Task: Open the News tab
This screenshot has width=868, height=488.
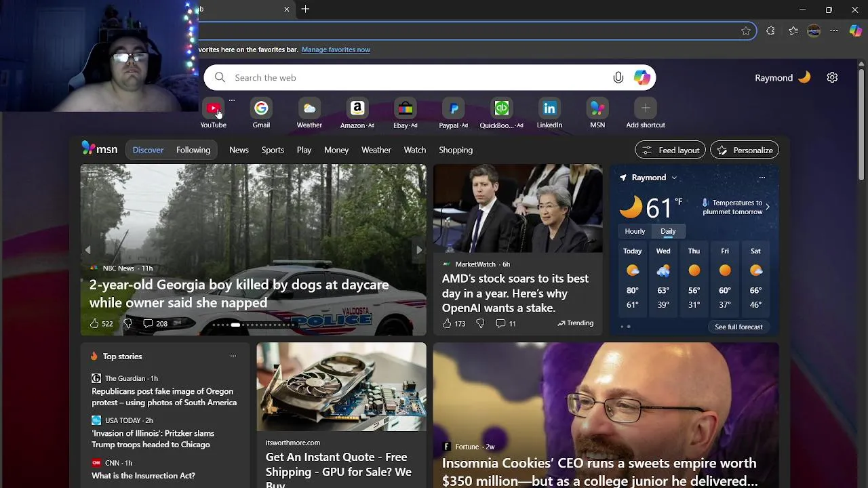Action: point(239,150)
